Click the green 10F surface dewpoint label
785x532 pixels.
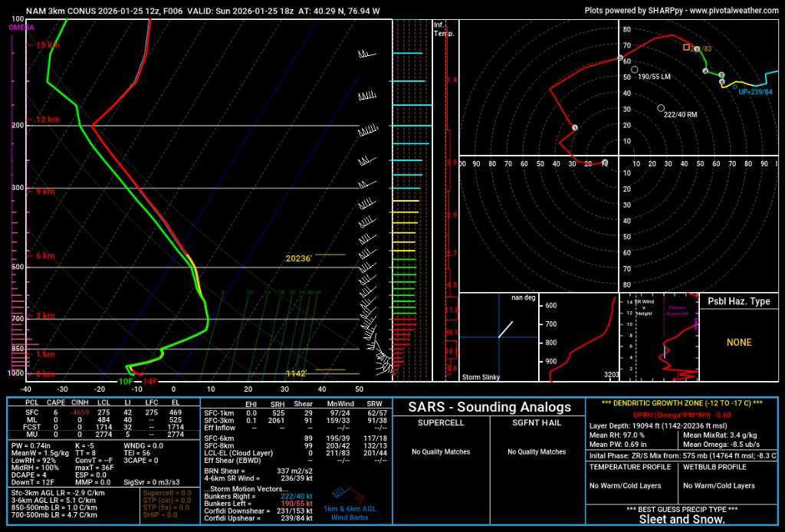[x=125, y=381]
